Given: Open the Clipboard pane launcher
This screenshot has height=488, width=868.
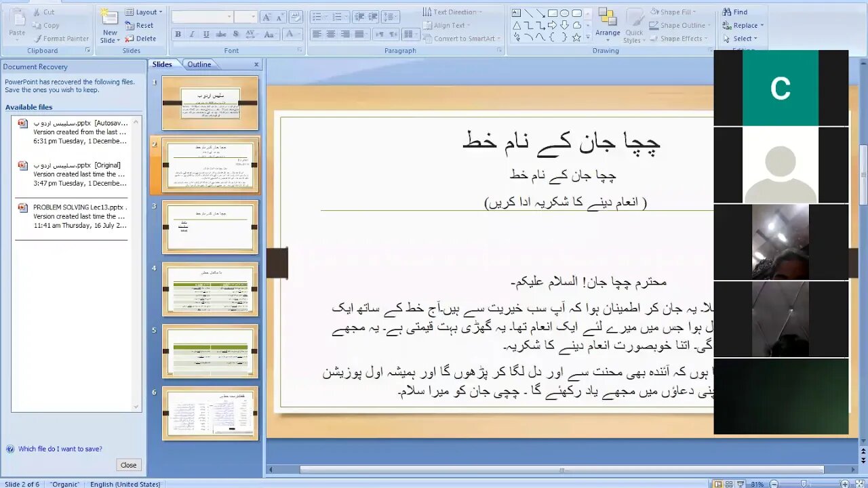Looking at the screenshot, I should coord(87,50).
